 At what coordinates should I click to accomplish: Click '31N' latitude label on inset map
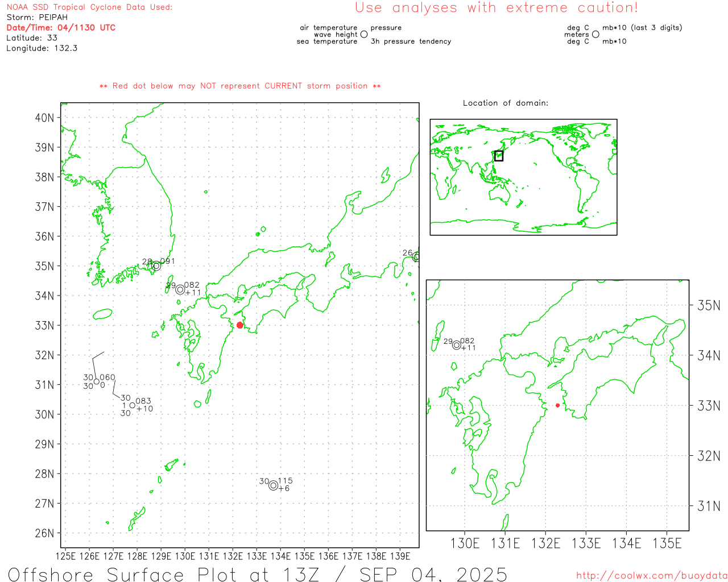709,506
